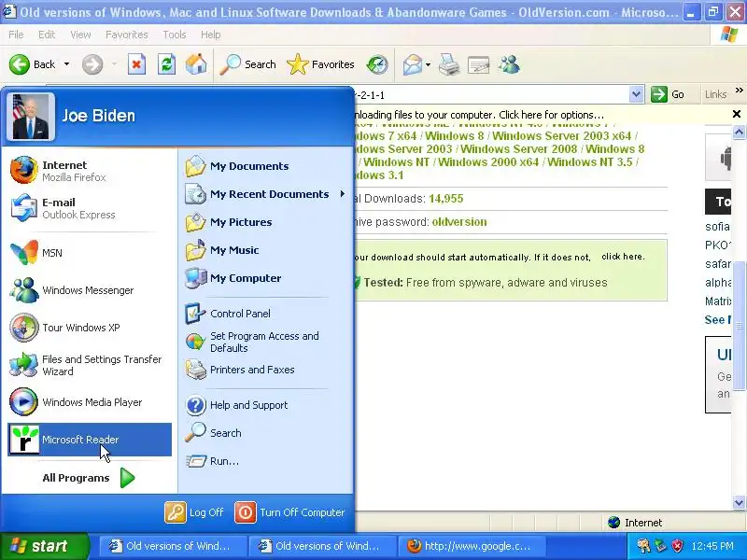Click the 12:45 PM taskbar clock

point(712,546)
